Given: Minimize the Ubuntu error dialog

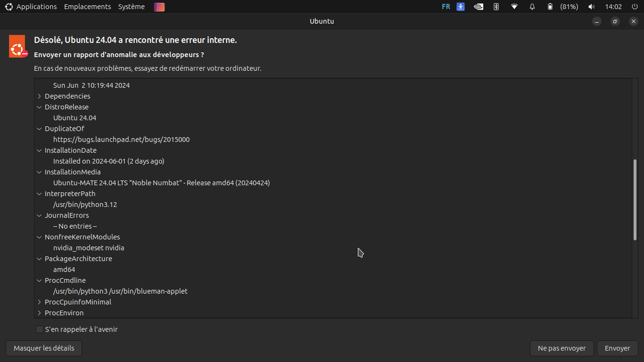Looking at the screenshot, I should point(597,21).
